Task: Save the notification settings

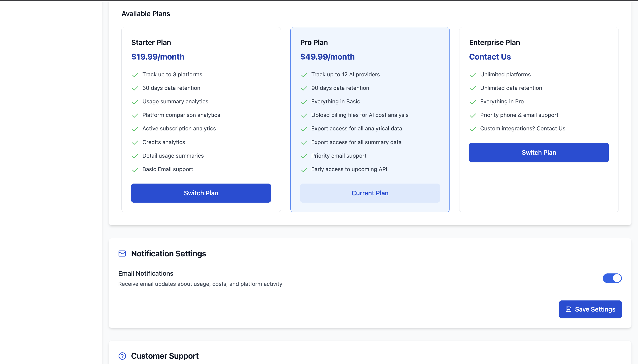Action: tap(590, 309)
